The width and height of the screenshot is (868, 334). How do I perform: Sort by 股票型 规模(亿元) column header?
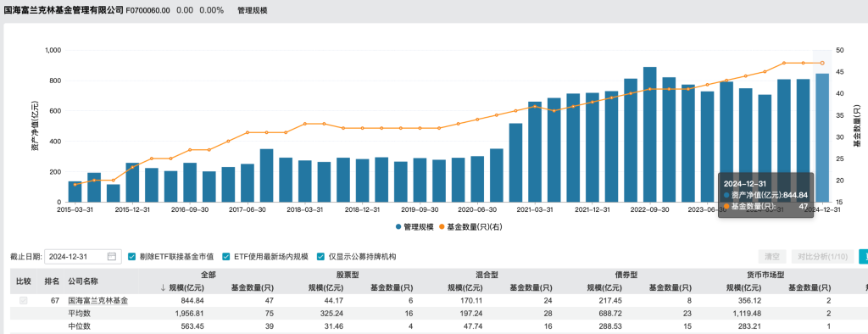pyautogui.click(x=325, y=288)
